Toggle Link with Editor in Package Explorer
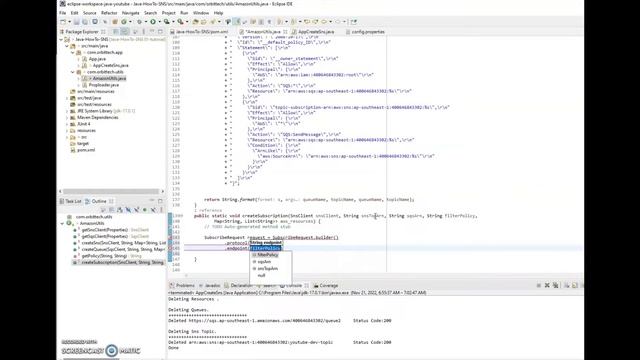The height and width of the screenshot is (360, 640). [125, 31]
